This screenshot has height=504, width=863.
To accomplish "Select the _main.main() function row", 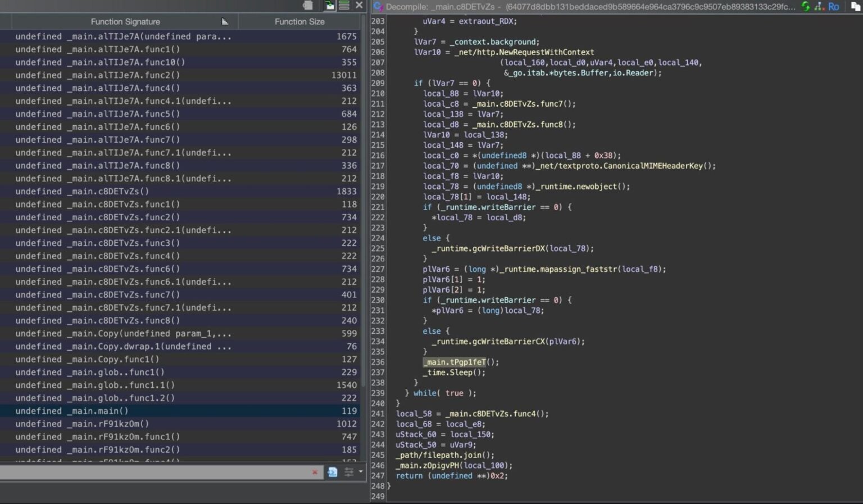I will (112, 411).
